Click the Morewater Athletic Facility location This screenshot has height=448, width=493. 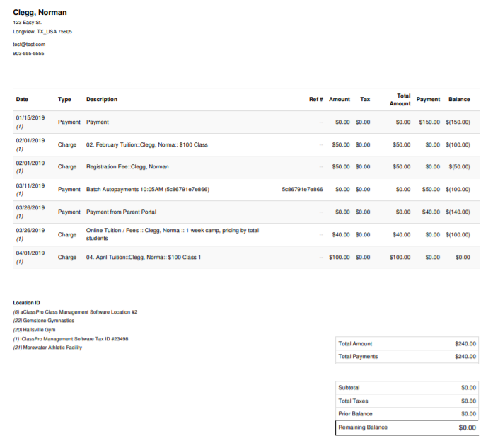[47, 348]
